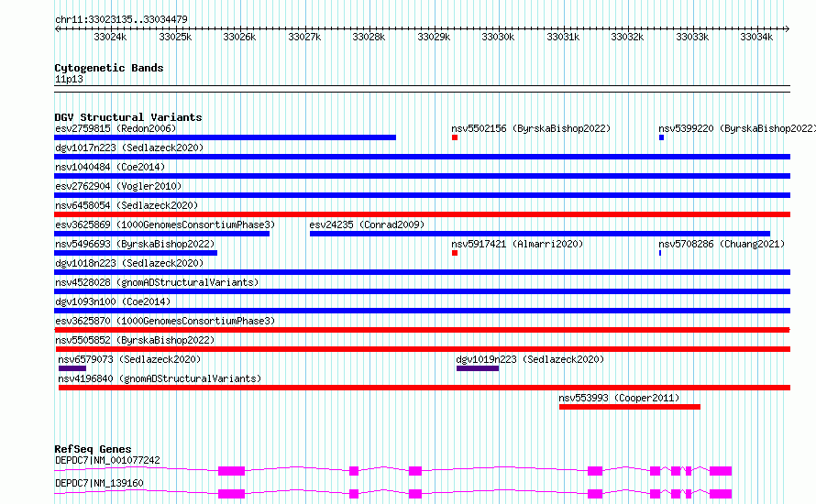Screen dimensions: 816x504
Task: Open esv3625870 (1000GenomesConsortiumPhase3) label
Action: [x=165, y=321]
